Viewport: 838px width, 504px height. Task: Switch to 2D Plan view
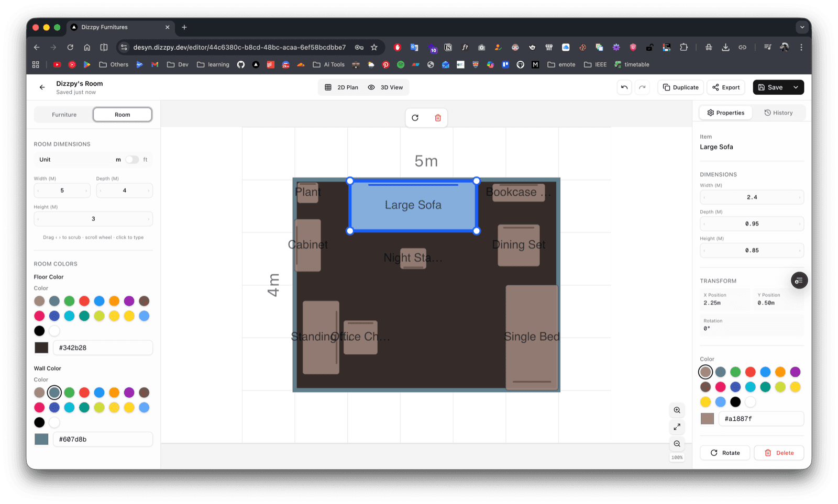(x=341, y=87)
